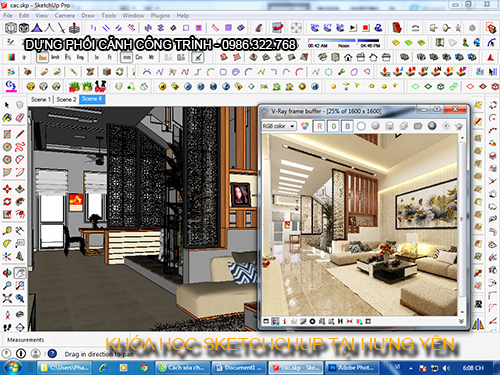500x375 pixels.
Task: Activate the Move tool
Action: point(7,189)
